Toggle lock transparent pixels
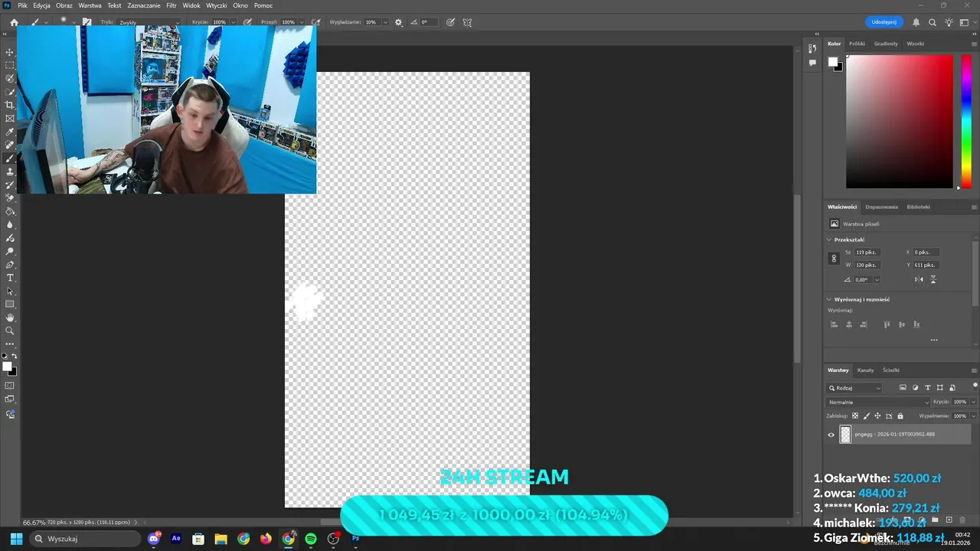 [855, 416]
